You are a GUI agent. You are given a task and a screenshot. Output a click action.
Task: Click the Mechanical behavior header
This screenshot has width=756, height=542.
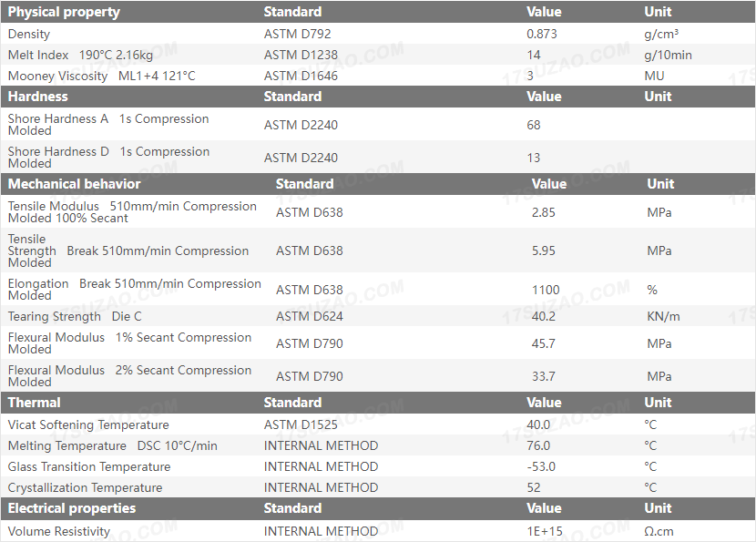click(75, 184)
